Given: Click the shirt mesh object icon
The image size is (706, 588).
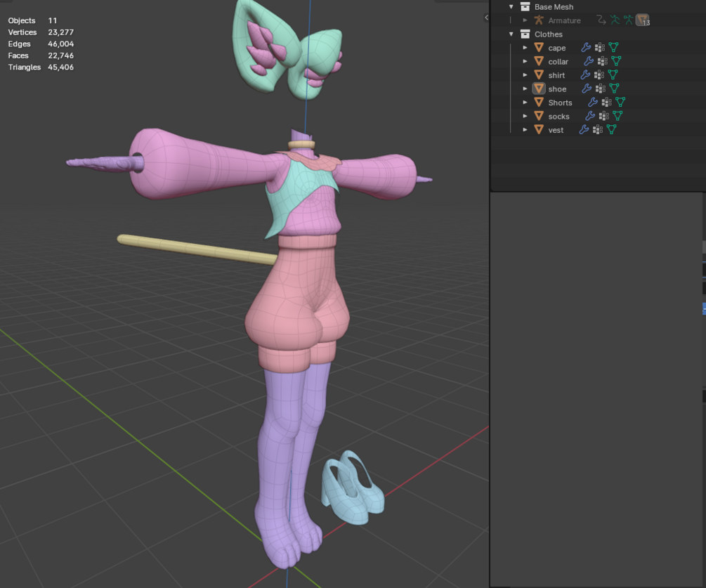Looking at the screenshot, I should 539,74.
